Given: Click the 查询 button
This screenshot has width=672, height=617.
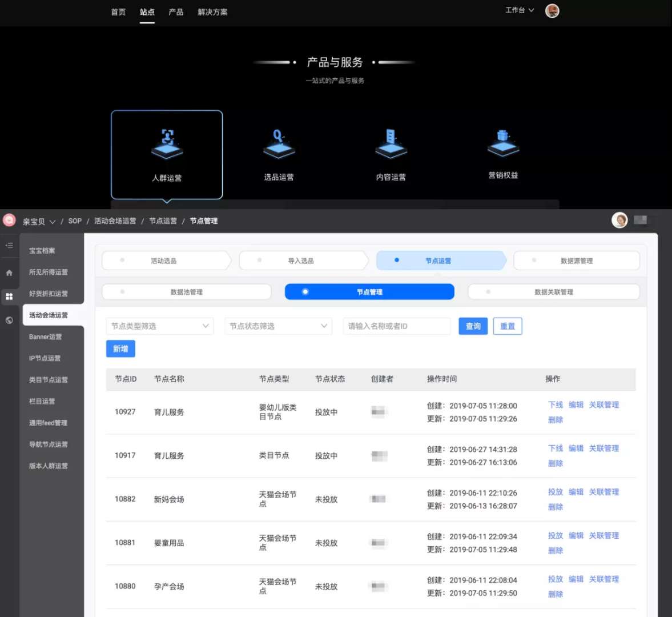Looking at the screenshot, I should [473, 326].
